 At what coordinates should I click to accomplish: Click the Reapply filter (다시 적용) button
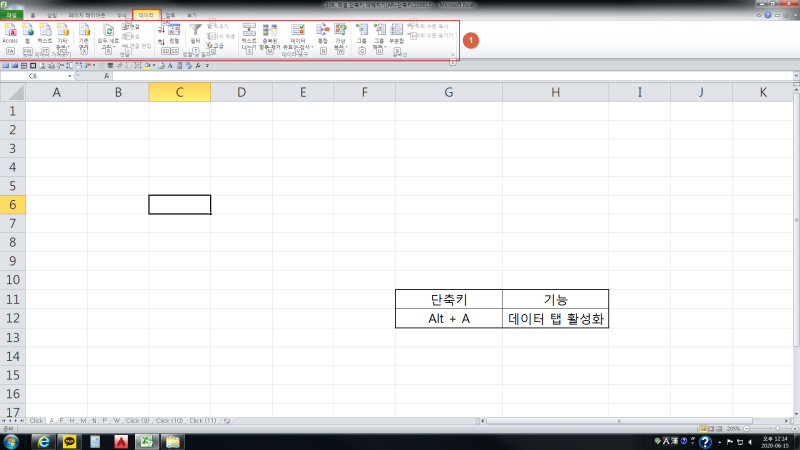pos(220,36)
